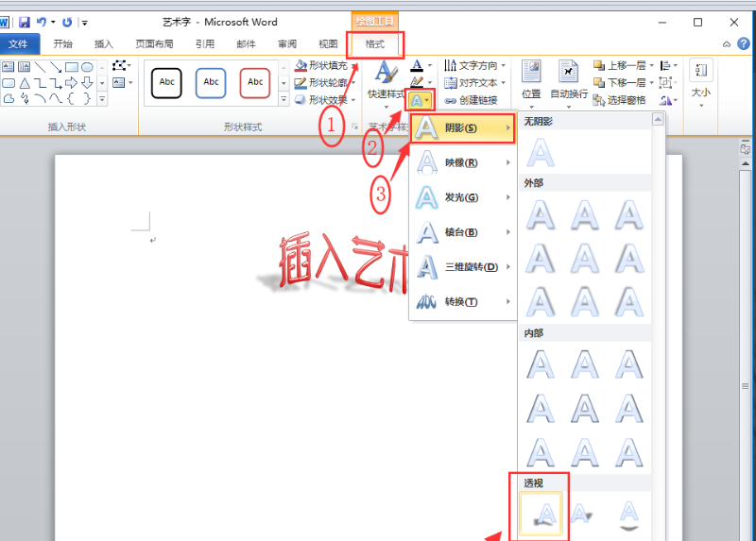Screen dimensions: 756x541
Task: Choose the triangle shape
Action: point(25,83)
